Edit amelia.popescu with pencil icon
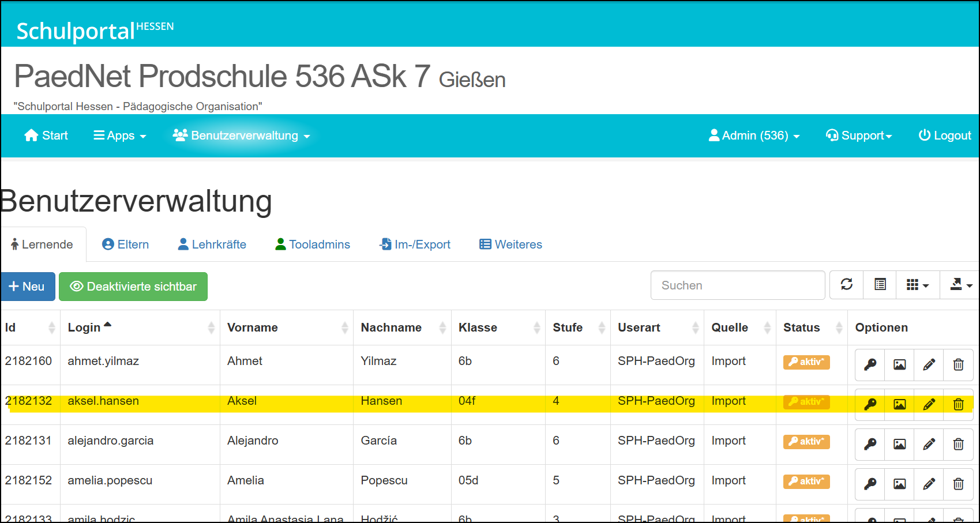 coord(929,484)
